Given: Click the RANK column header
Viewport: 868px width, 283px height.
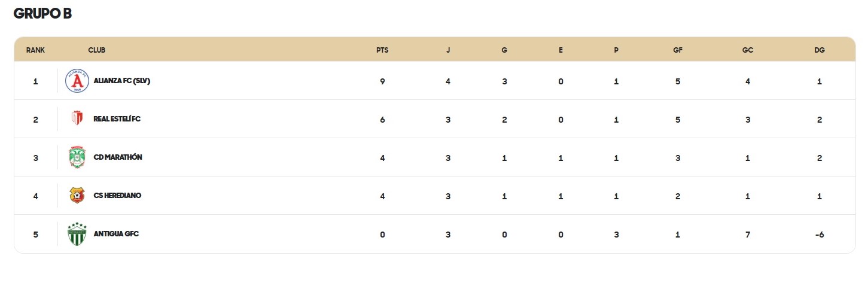Looking at the screenshot, I should click(35, 50).
